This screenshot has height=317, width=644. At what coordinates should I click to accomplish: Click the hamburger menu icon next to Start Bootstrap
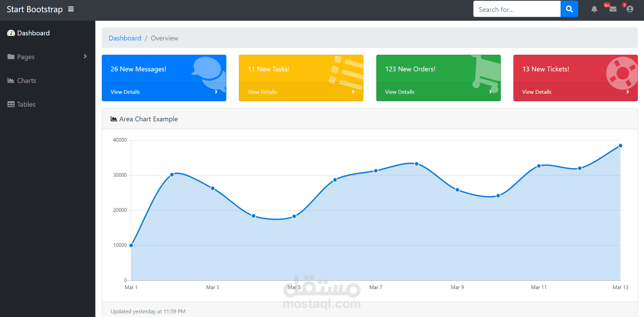[x=71, y=9]
